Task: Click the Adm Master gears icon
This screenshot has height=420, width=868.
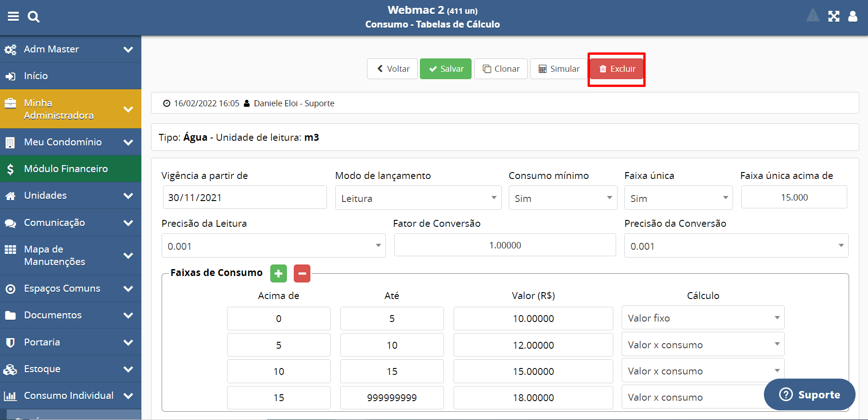Action: click(11, 49)
